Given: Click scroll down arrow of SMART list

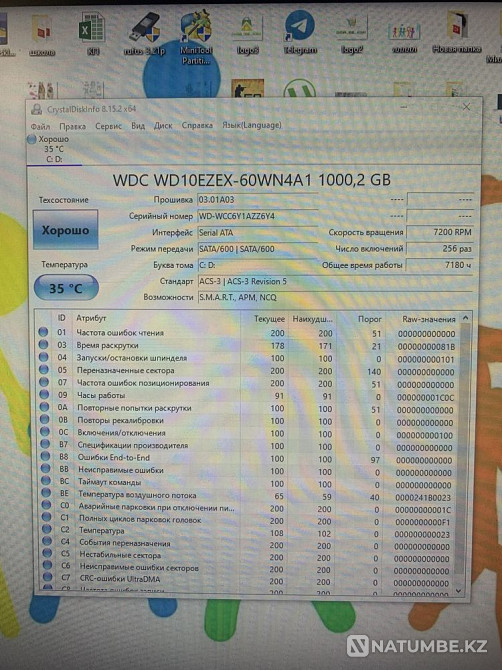Looking at the screenshot, I should [458, 591].
